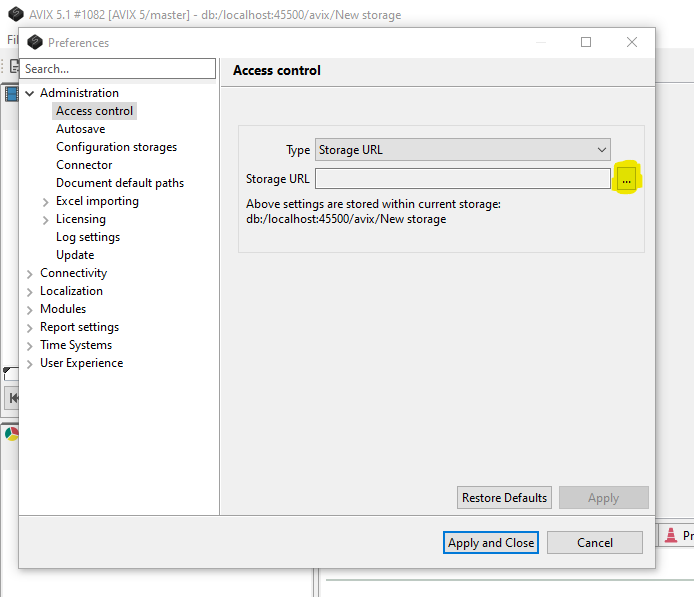Expand the Excel importing node
This screenshot has width=694, height=597.
point(46,201)
